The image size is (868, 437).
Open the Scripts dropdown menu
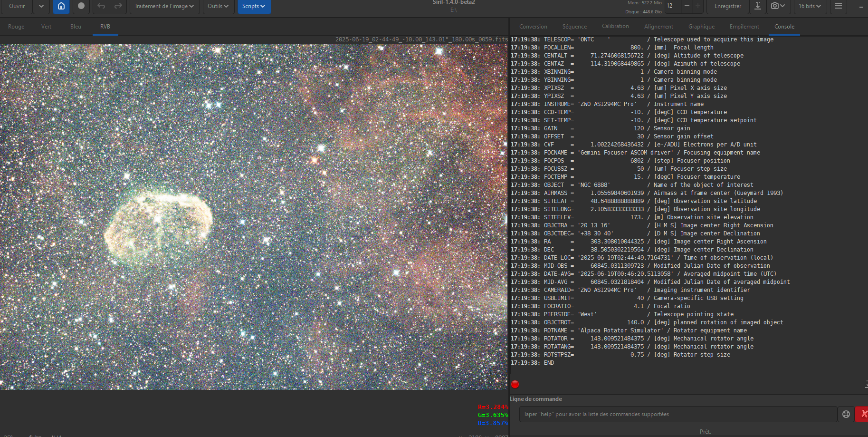254,6
